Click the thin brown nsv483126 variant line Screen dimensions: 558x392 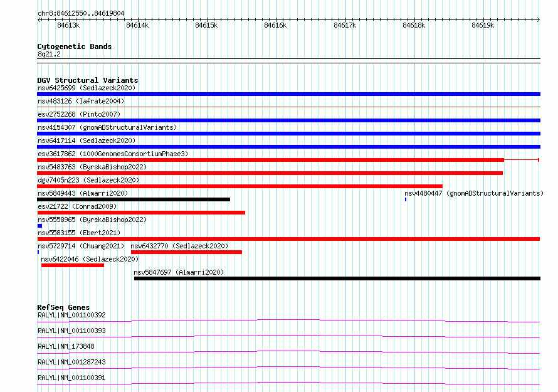[288, 107]
